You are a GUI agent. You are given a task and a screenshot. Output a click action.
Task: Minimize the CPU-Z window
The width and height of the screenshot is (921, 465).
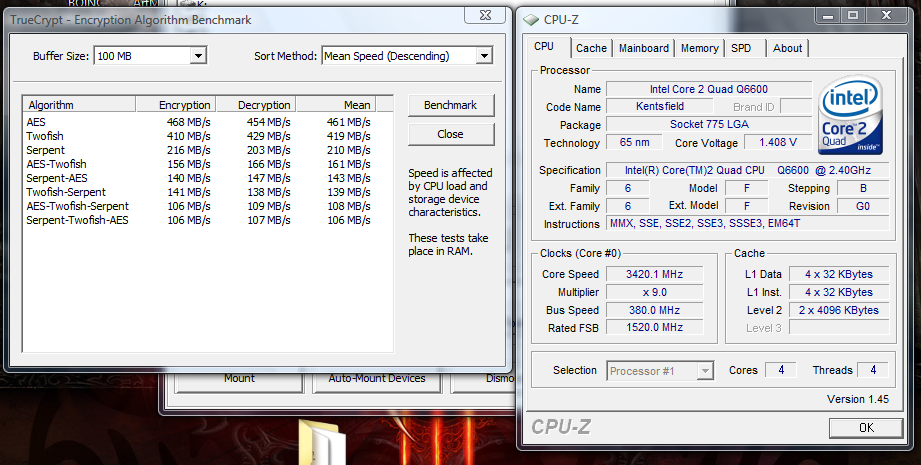point(829,16)
